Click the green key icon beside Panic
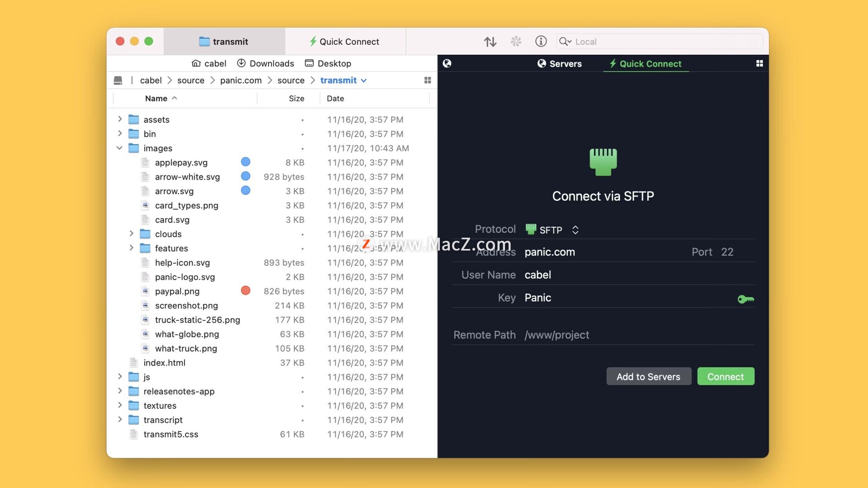 [x=745, y=299]
